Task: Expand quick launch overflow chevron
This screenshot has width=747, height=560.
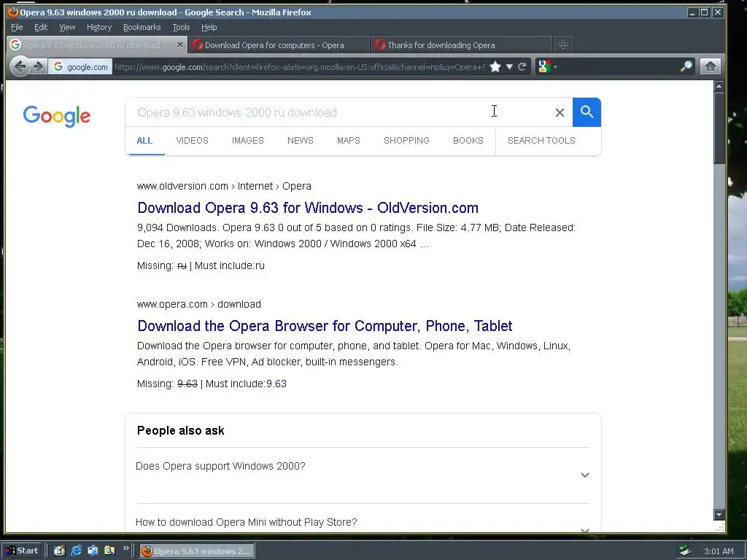Action: pyautogui.click(x=125, y=548)
